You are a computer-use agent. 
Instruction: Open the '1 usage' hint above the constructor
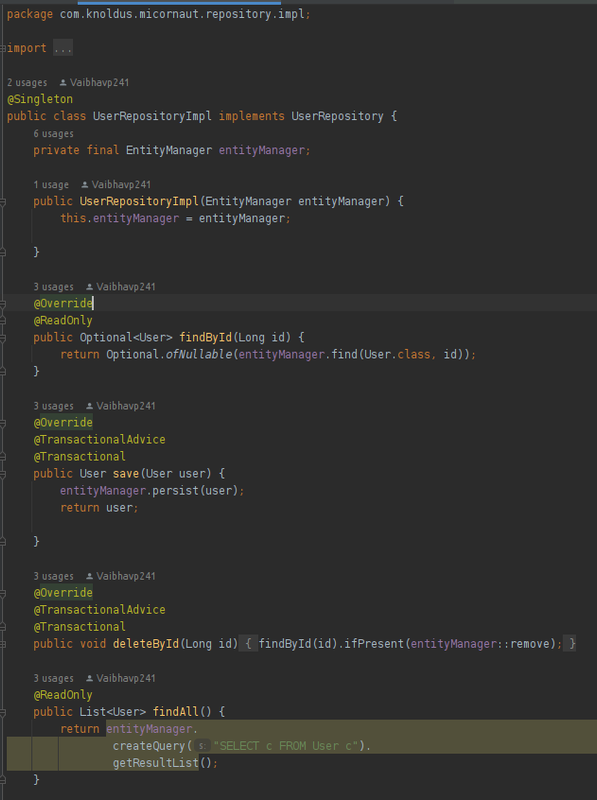[51, 185]
